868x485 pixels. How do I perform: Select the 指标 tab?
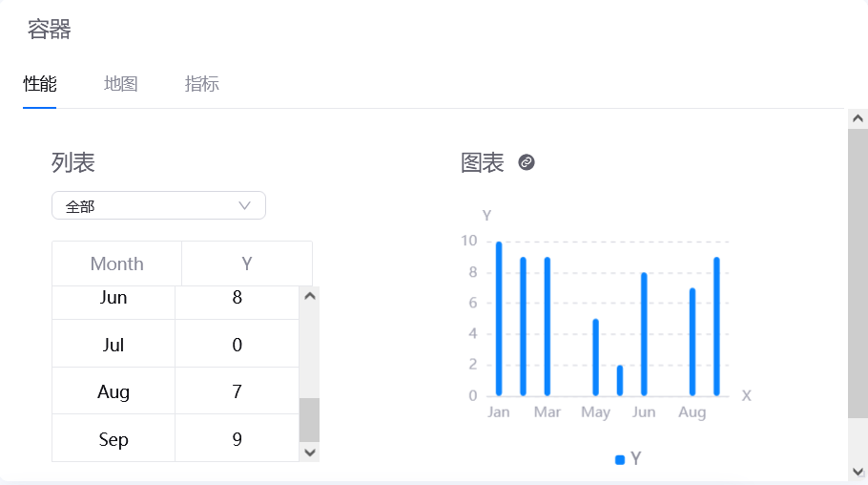point(202,84)
